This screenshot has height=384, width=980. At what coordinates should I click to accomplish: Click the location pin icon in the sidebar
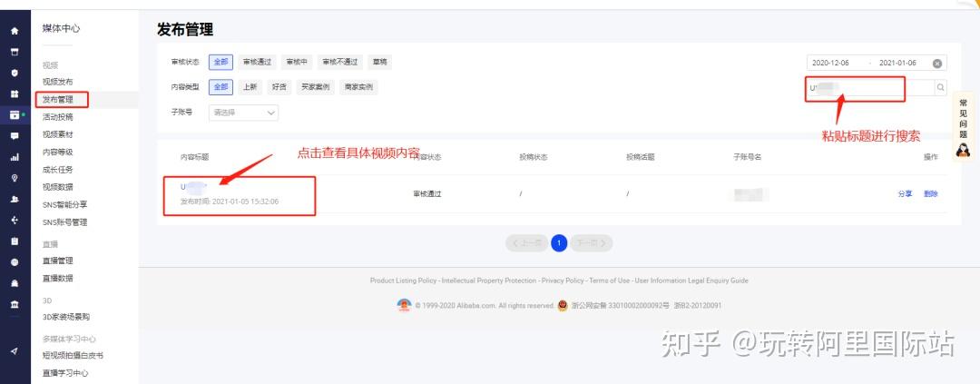[15, 178]
